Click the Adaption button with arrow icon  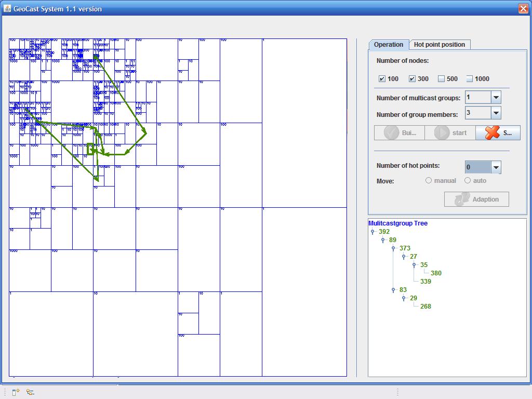click(x=476, y=199)
